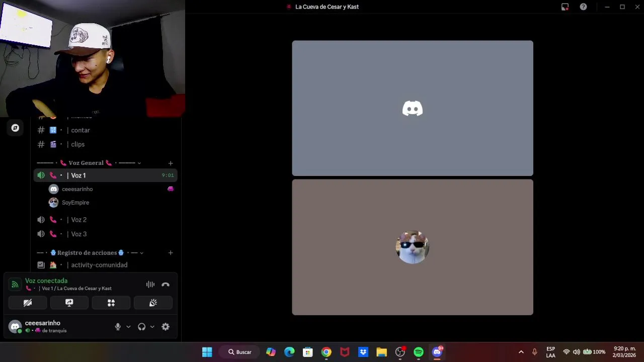Screen dimensions: 644x362
Task: Open ceeesarinho user avatar in bottom panel
Action: tap(15, 327)
